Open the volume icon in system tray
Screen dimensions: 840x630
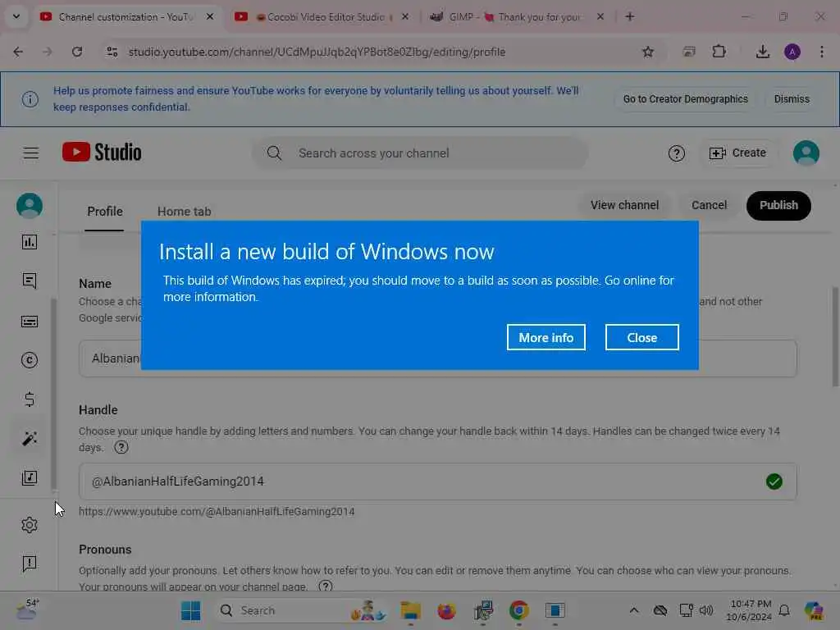[x=706, y=610]
